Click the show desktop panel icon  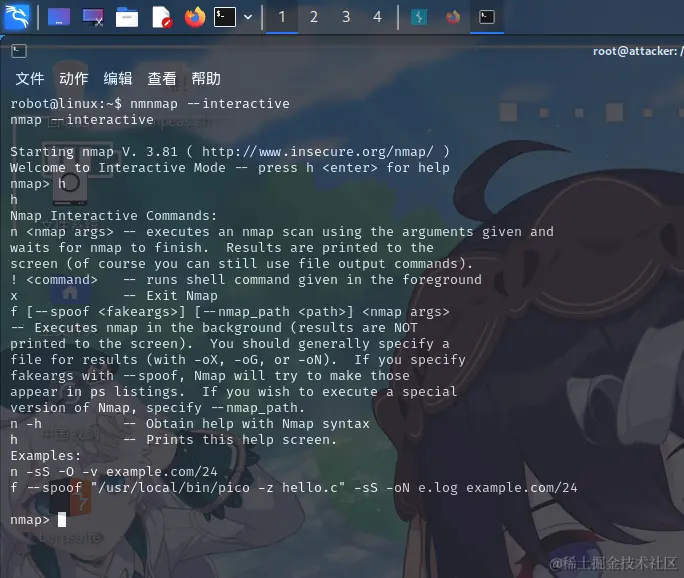pyautogui.click(x=59, y=17)
